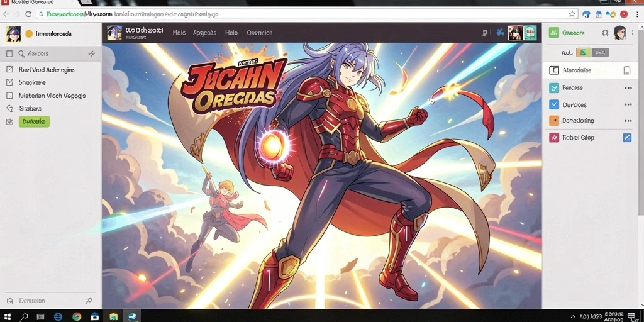Image resolution: width=644 pixels, height=322 pixels.
Task: Click the pin icon in the sidebar search row
Action: (x=92, y=54)
